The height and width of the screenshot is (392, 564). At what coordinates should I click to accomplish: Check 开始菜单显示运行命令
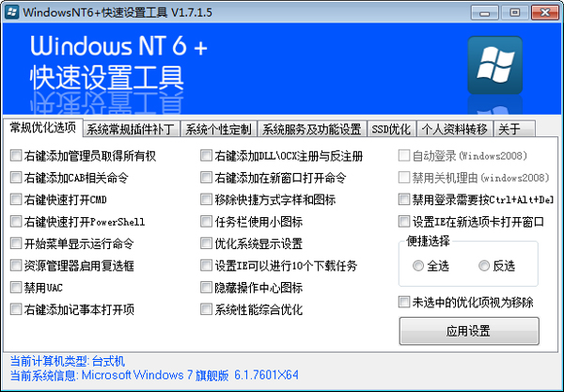tap(16, 243)
